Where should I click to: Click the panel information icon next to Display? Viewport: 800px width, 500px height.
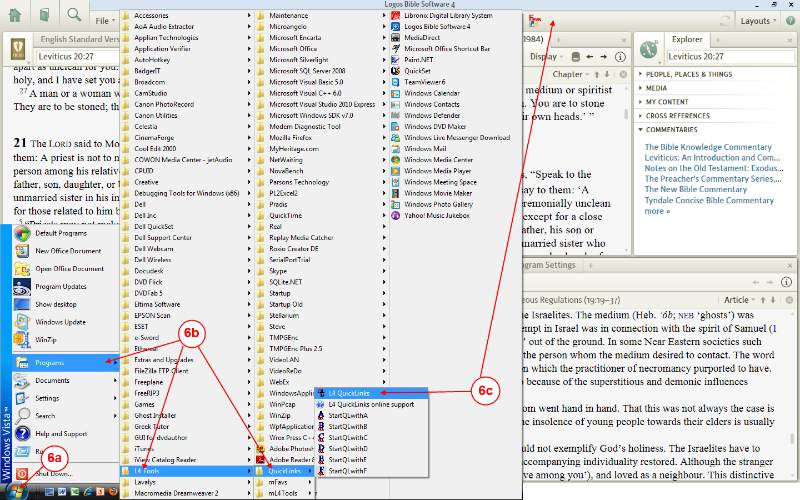click(x=620, y=57)
